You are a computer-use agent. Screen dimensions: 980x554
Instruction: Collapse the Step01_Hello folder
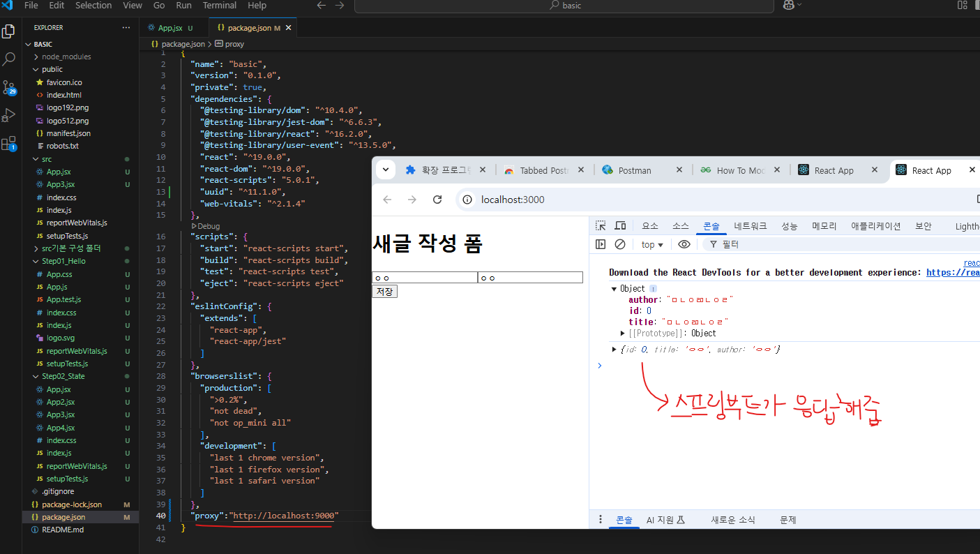click(63, 261)
